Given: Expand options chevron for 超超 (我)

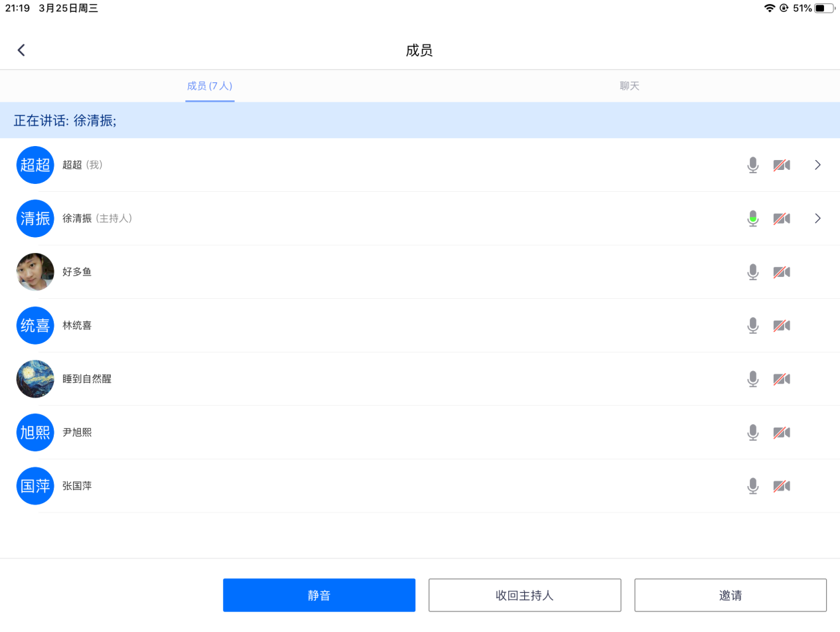Looking at the screenshot, I should tap(817, 165).
